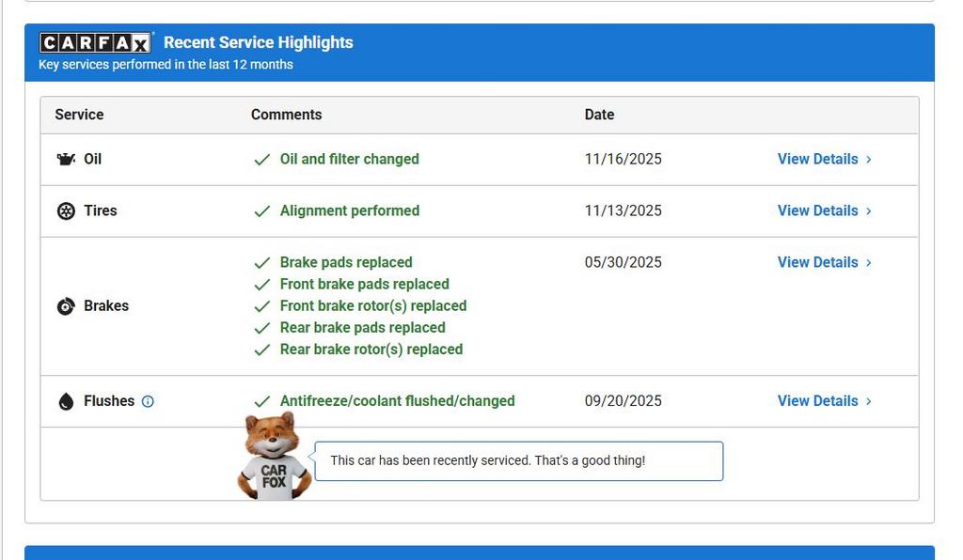Screen dimensions: 963x560
Task: Click the recently serviced speech bubble
Action: click(519, 460)
